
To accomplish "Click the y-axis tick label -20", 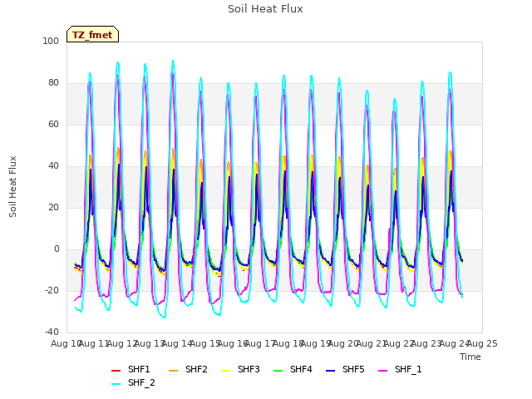I will coord(52,290).
